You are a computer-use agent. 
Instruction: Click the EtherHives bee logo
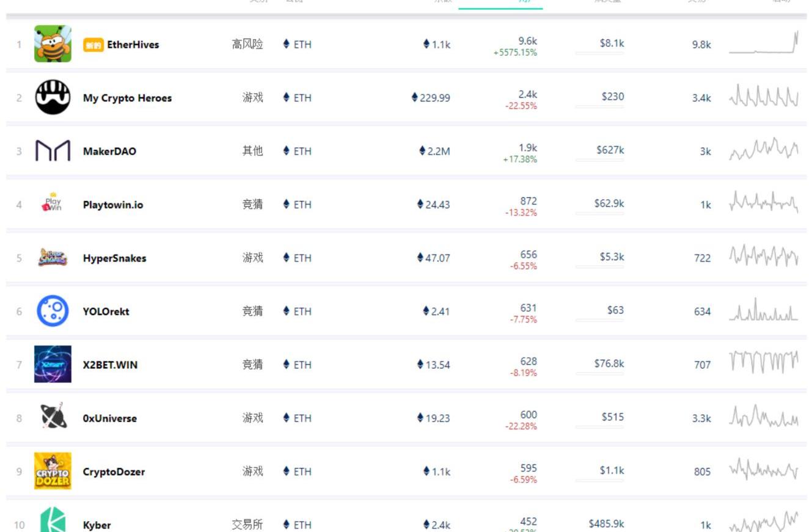click(53, 44)
